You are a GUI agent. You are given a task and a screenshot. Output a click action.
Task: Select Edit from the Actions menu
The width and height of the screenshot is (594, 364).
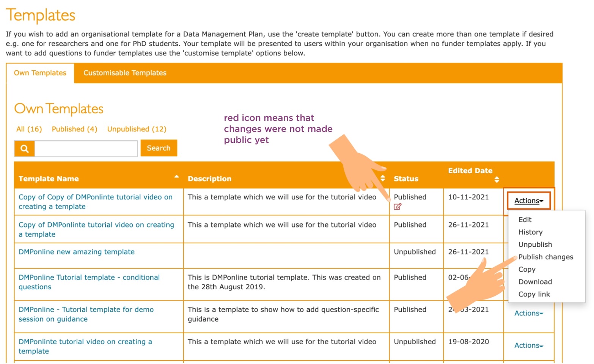tap(525, 220)
